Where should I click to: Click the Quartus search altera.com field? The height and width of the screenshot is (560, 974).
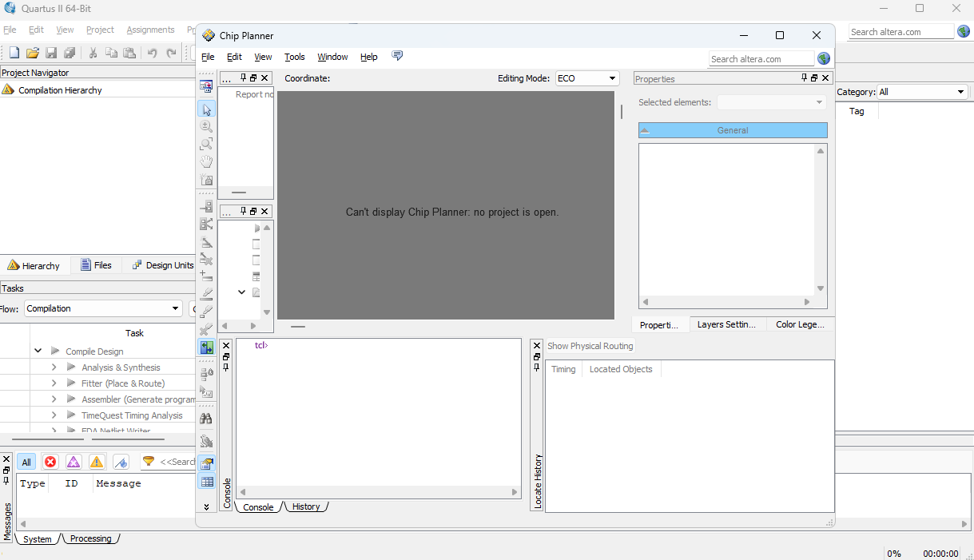point(901,32)
